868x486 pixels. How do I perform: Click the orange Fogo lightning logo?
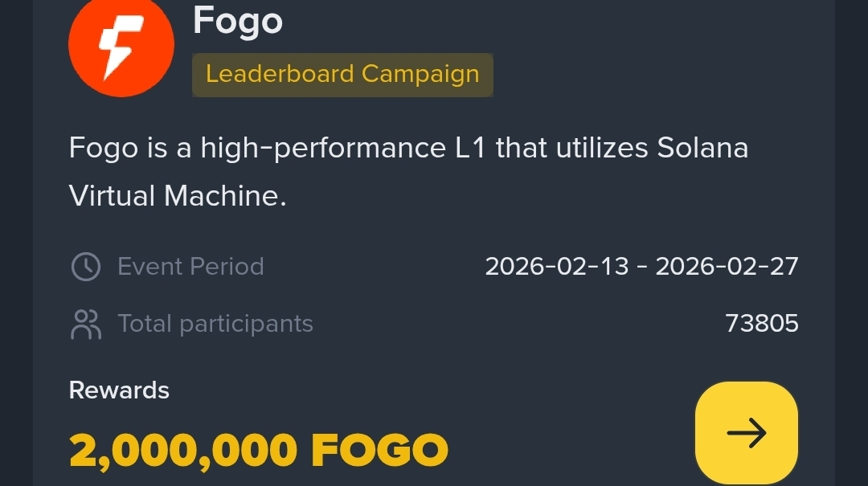pyautogui.click(x=121, y=45)
